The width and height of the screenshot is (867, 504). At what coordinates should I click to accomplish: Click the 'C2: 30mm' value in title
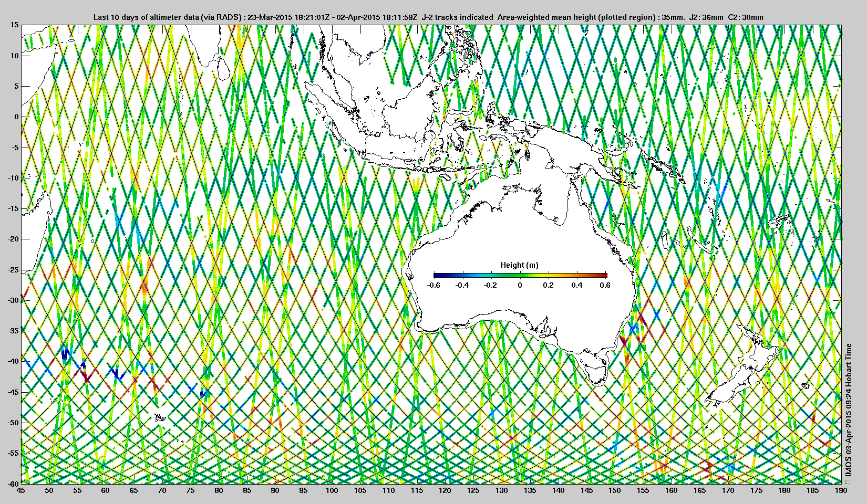[x=746, y=17]
